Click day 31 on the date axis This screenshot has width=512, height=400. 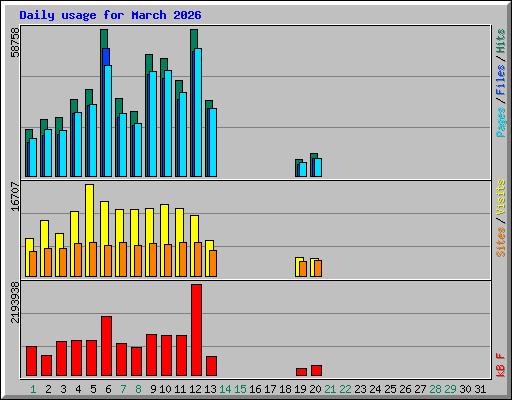point(480,389)
